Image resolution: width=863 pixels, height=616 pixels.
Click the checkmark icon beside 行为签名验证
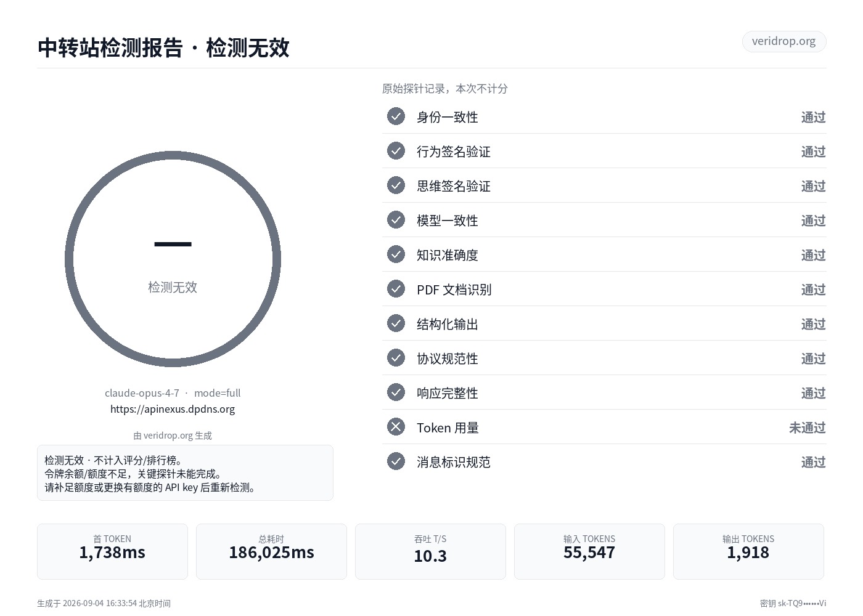[396, 151]
